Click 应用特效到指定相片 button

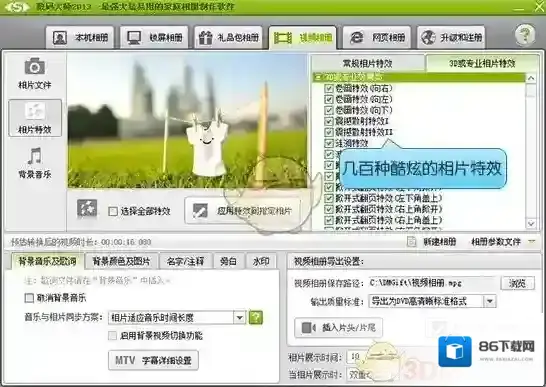(x=243, y=211)
